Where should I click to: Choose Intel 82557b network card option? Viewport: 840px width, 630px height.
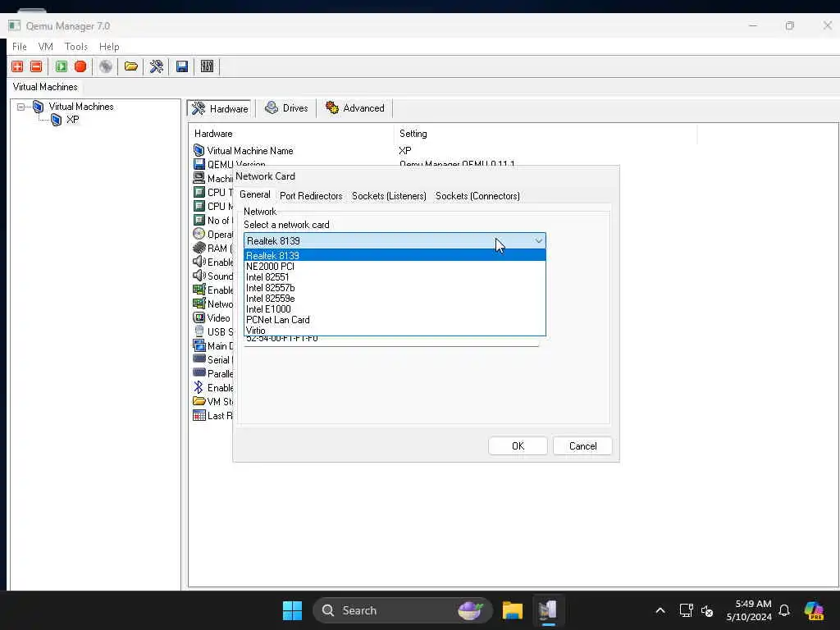395,288
